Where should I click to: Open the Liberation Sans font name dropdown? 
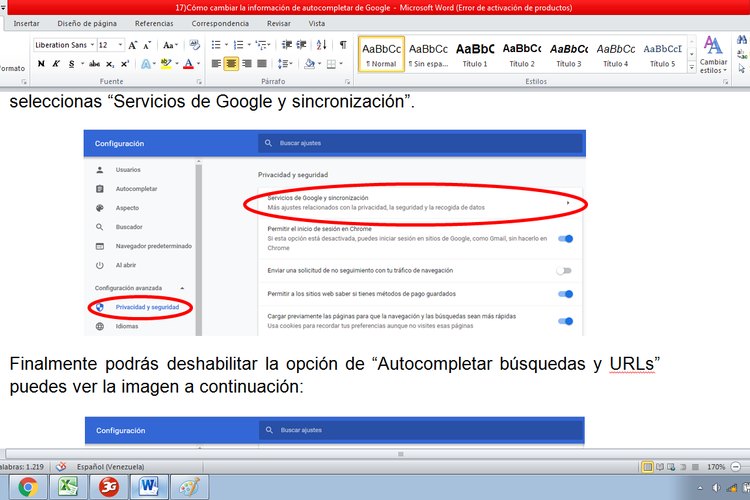coord(92,45)
